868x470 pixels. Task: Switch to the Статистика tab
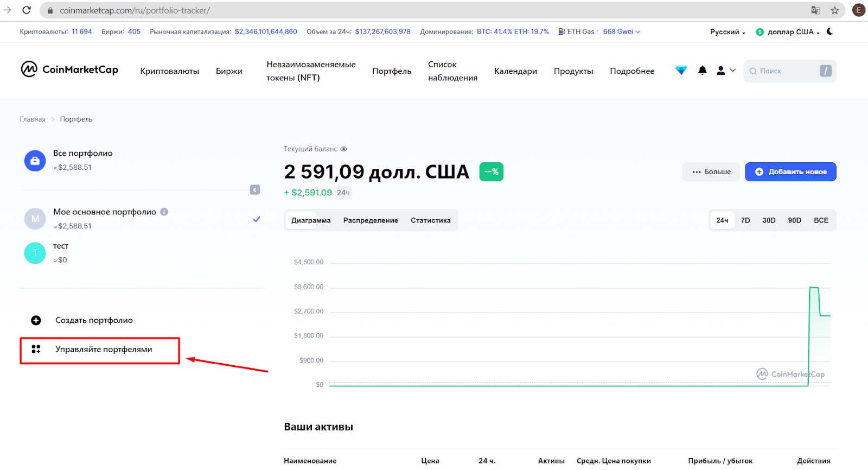click(x=431, y=220)
